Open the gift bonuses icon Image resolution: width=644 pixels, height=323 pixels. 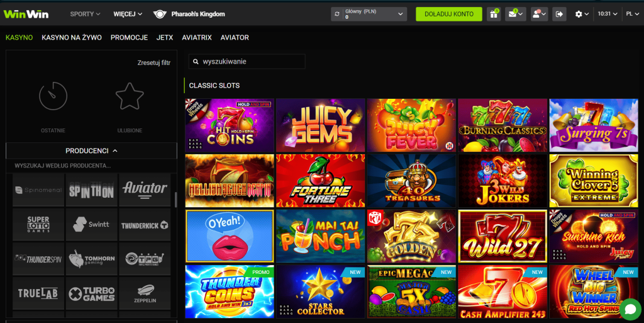(494, 14)
